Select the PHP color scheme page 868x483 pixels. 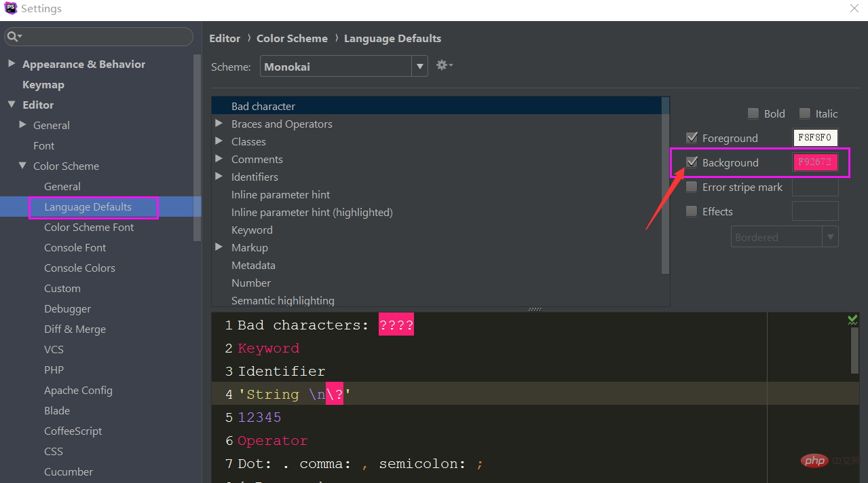click(54, 370)
